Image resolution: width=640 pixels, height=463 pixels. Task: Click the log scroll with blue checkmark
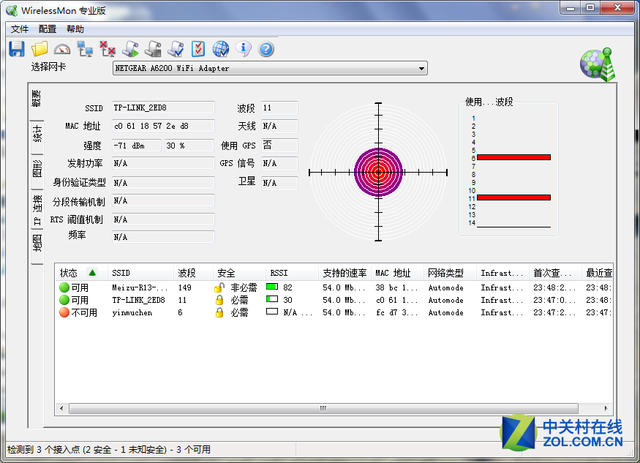pyautogui.click(x=176, y=49)
